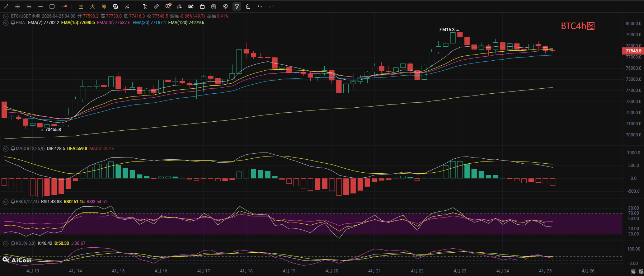Collapse the EMA indicator row

tap(6, 23)
